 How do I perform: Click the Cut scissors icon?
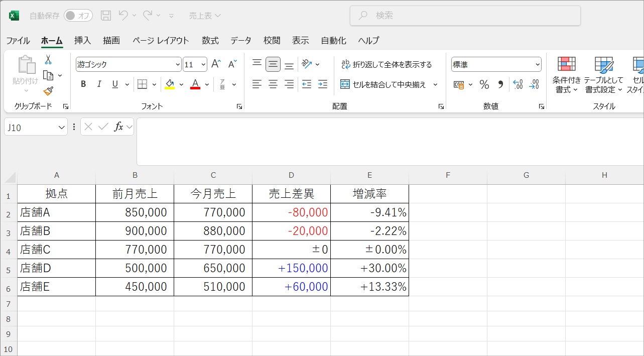48,60
